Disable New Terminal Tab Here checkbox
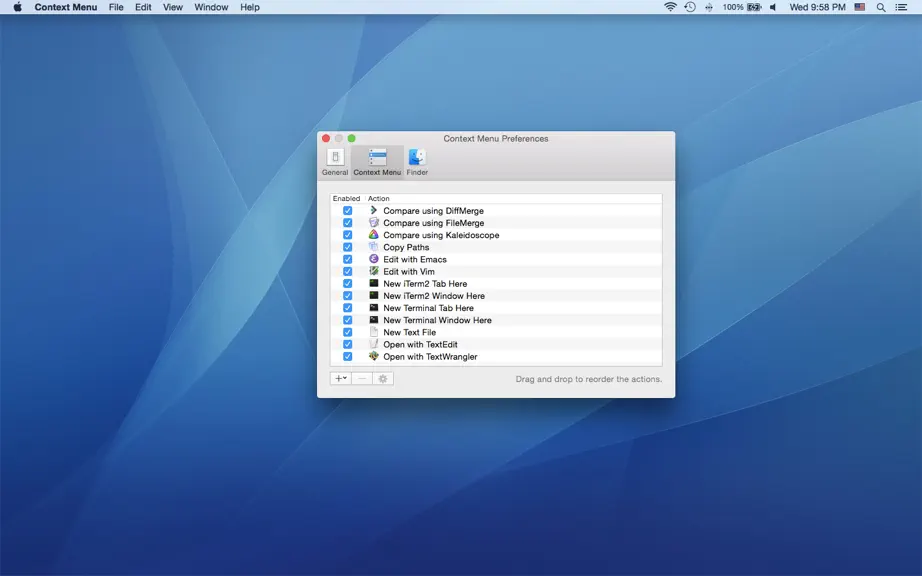Image resolution: width=922 pixels, height=576 pixels. [x=348, y=307]
